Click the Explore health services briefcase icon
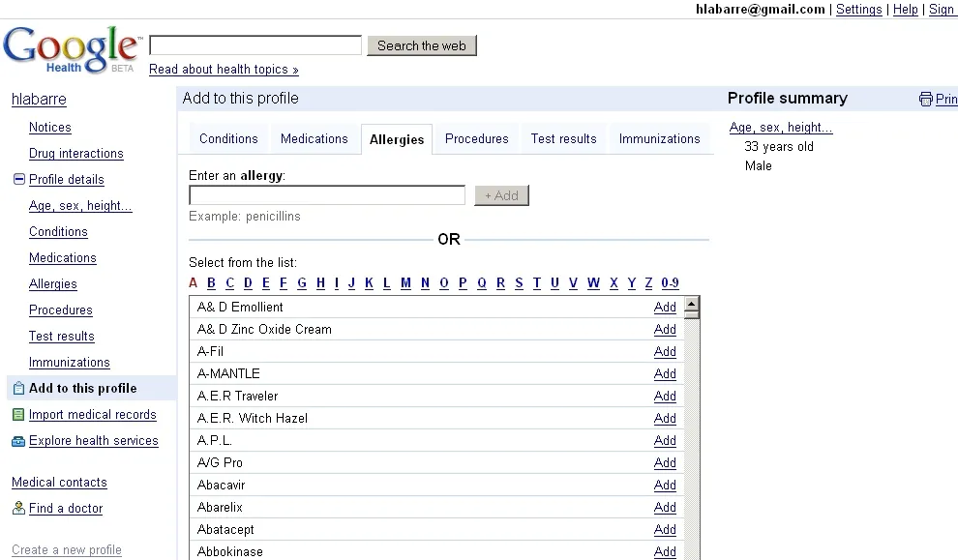This screenshot has width=958, height=560. pyautogui.click(x=19, y=441)
